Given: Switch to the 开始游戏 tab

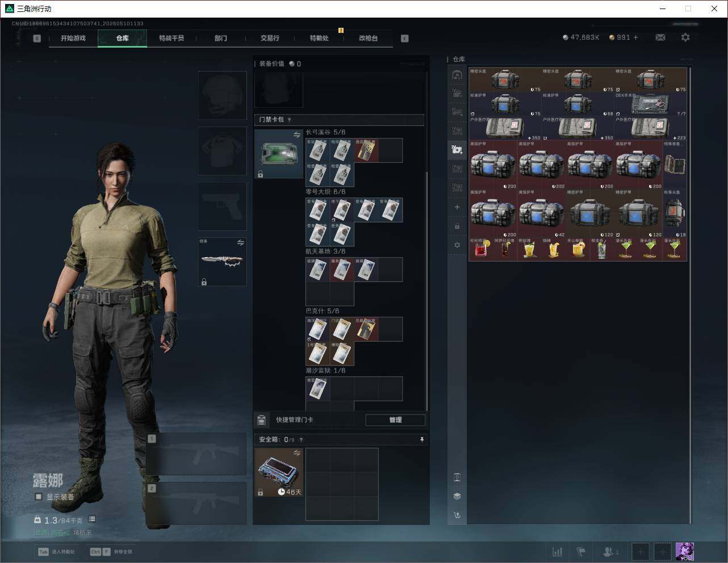Looking at the screenshot, I should (x=73, y=38).
